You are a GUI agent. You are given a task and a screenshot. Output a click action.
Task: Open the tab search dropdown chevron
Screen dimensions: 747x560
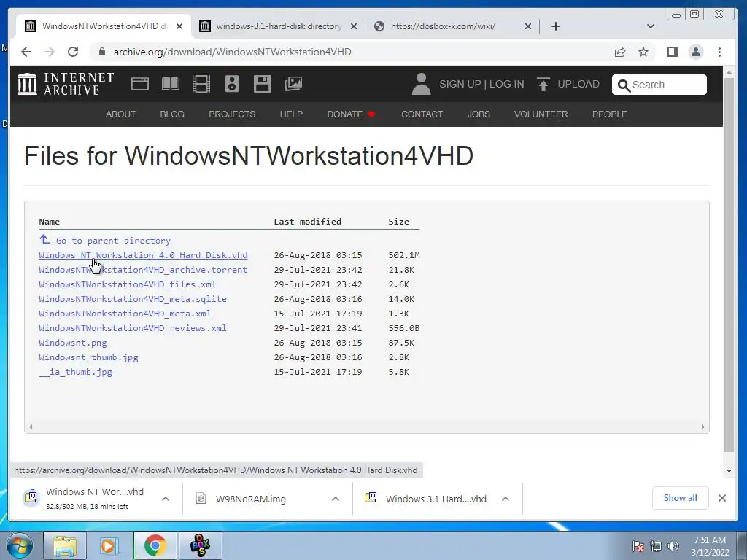650,26
